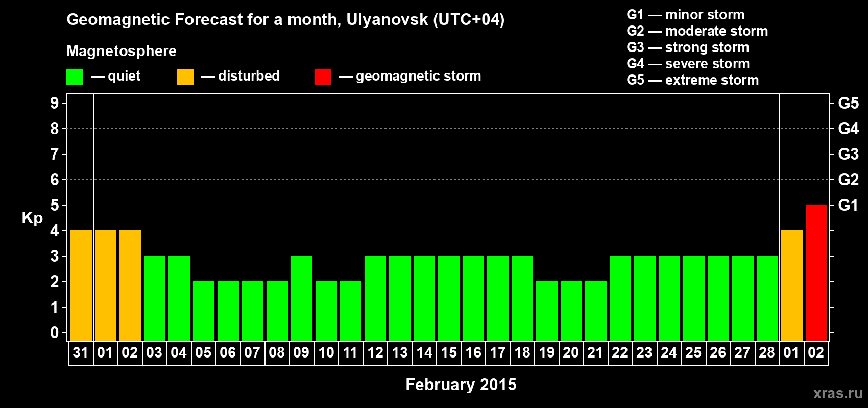Viewport: 868px width, 408px height.
Task: Click the Kp axis value 3
Action: point(55,256)
